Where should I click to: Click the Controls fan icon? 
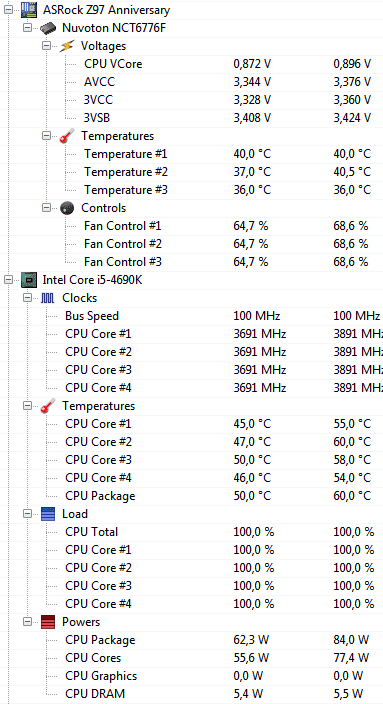coord(67,208)
